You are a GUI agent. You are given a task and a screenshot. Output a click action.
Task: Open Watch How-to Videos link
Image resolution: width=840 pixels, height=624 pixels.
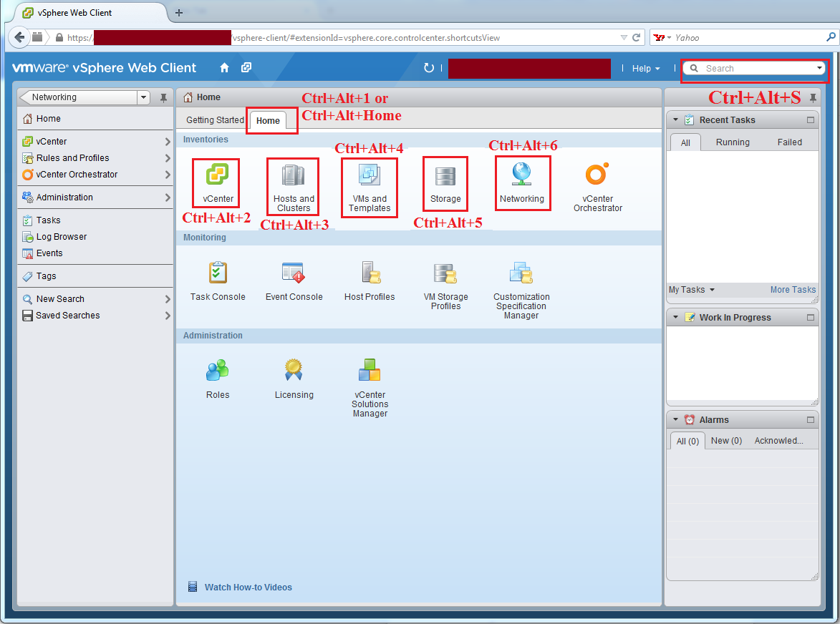pos(248,587)
